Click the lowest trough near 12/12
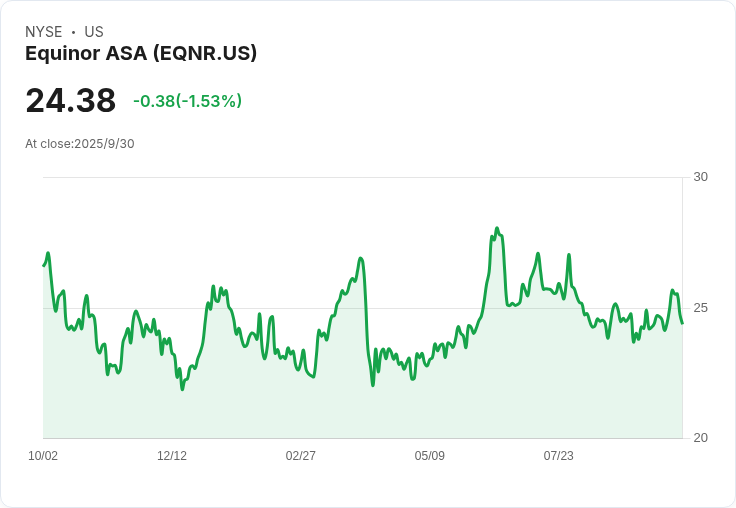736x508 pixels. point(182,389)
